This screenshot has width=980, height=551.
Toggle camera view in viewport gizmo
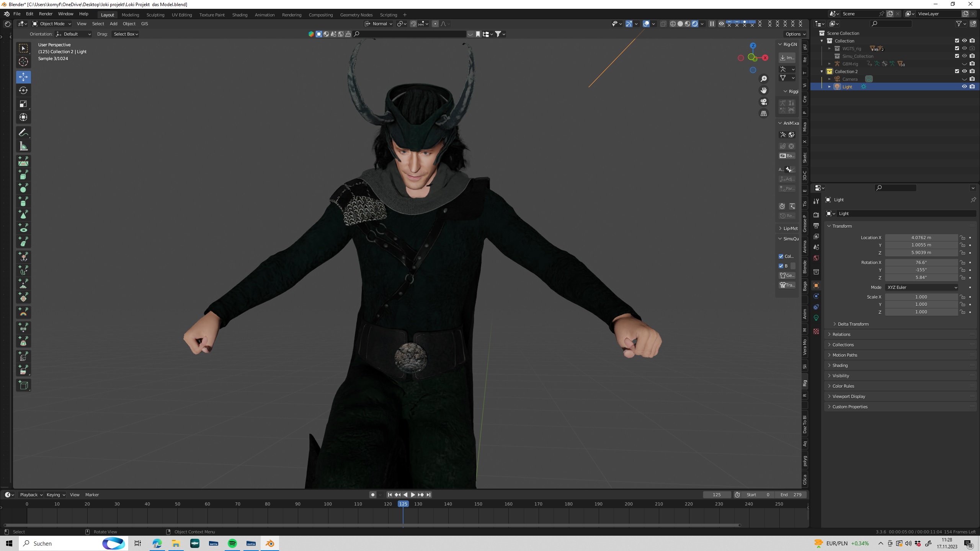(x=764, y=102)
